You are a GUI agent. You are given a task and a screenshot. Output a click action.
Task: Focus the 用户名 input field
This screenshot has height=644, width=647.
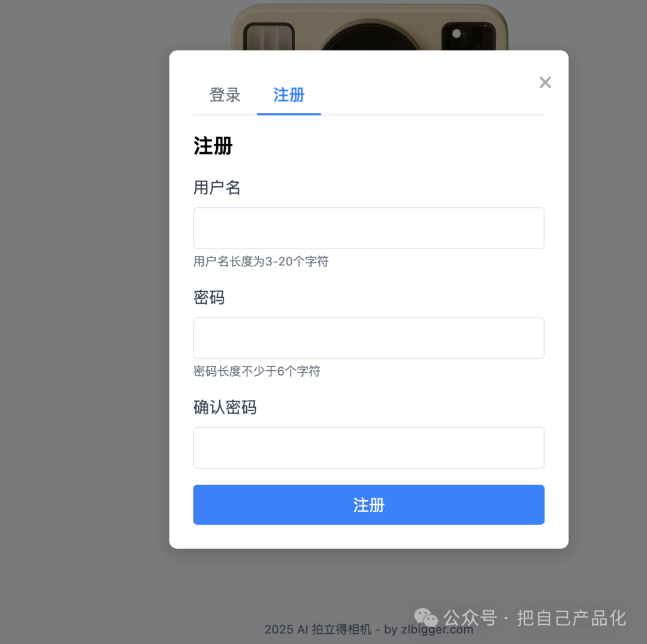click(368, 228)
